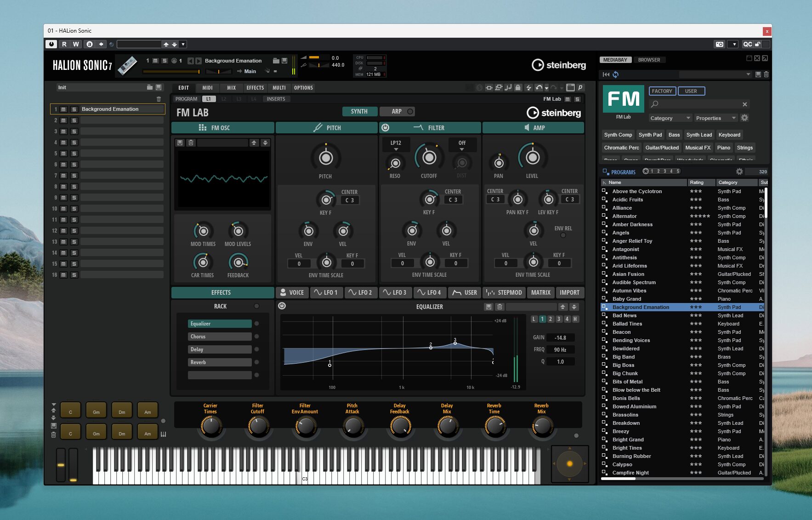Viewport: 812px width, 520px height.
Task: Refresh the MediaBay results list
Action: click(x=616, y=74)
